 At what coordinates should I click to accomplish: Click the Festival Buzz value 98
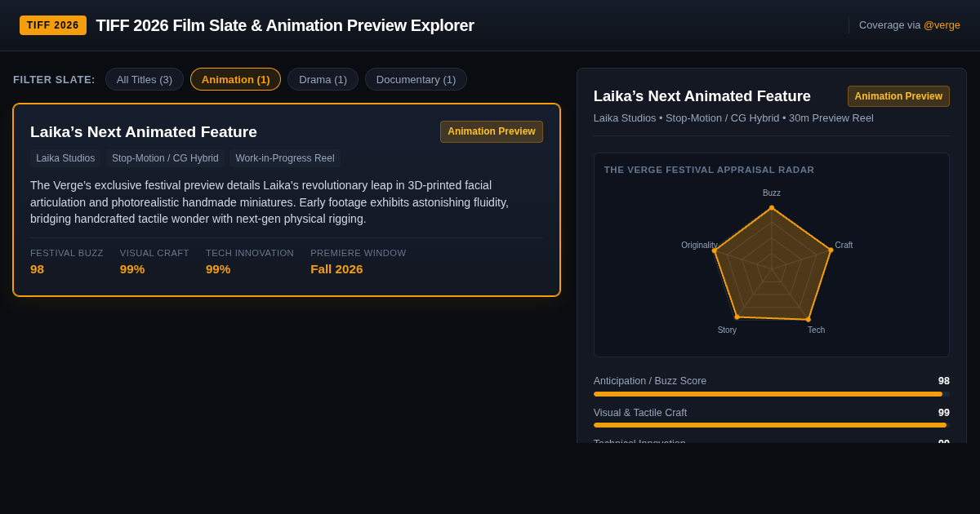click(x=37, y=269)
